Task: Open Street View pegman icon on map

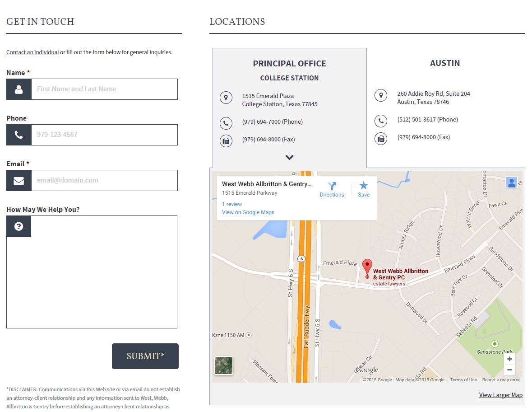Action: pyautogui.click(x=511, y=182)
